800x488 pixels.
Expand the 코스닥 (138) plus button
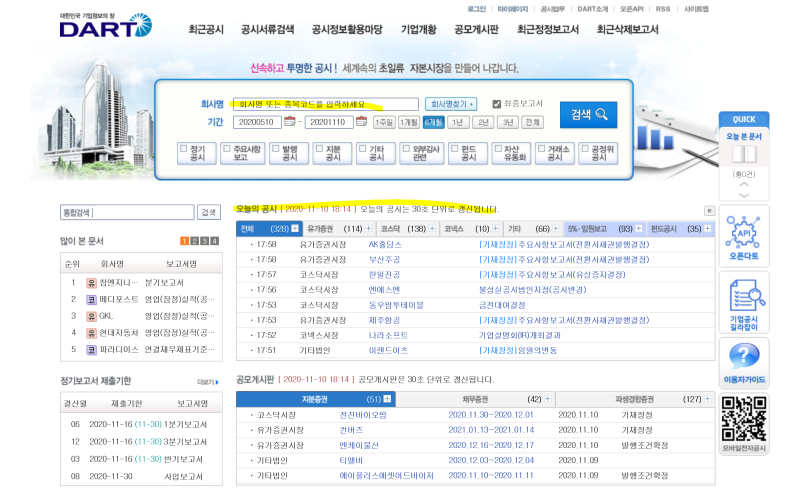pos(432,229)
